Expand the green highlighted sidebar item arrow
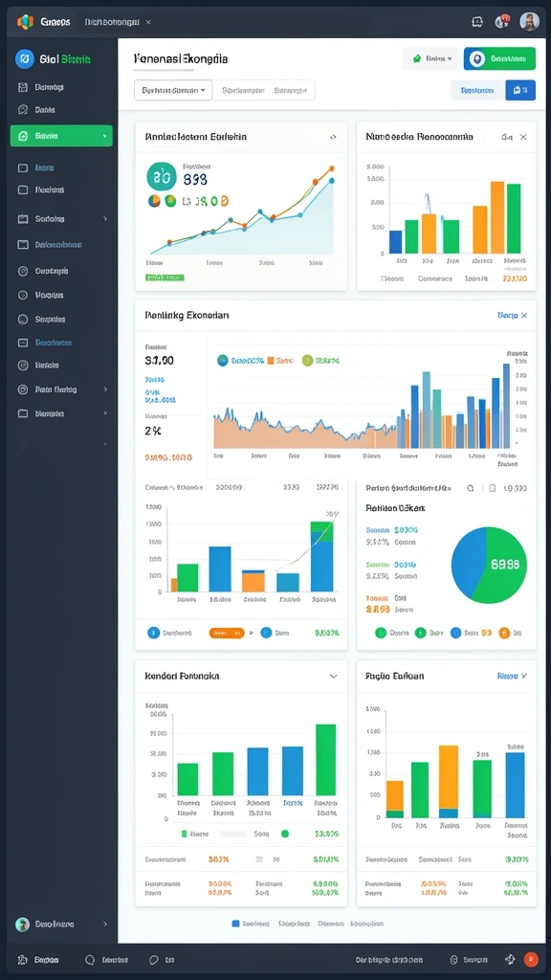551x980 pixels. tap(104, 136)
